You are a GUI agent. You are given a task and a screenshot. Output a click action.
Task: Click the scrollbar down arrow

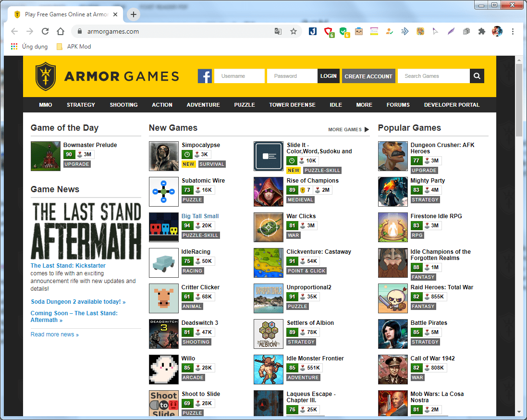point(519,412)
